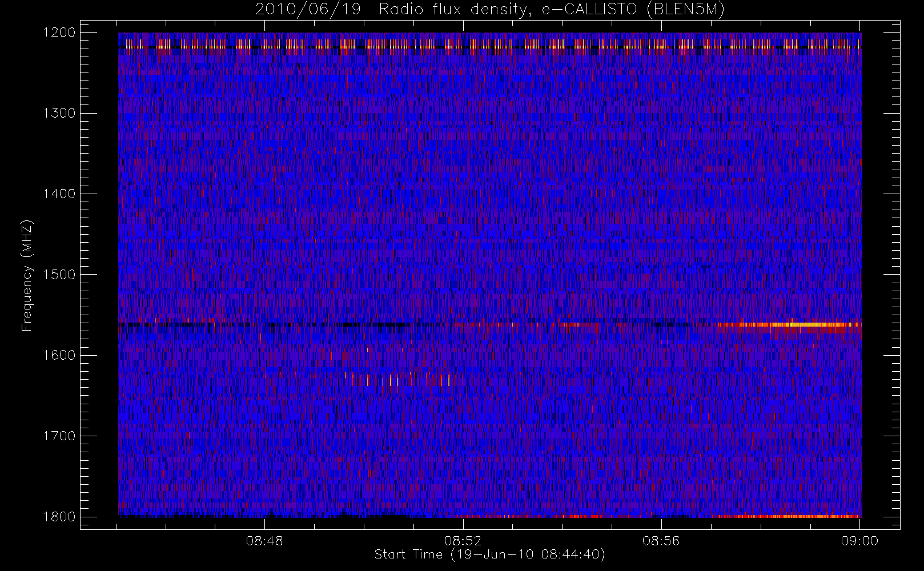The image size is (924, 571).
Task: Click the 'Start Time (19-Jun-10 08:44:40)' label
Action: [x=489, y=554]
